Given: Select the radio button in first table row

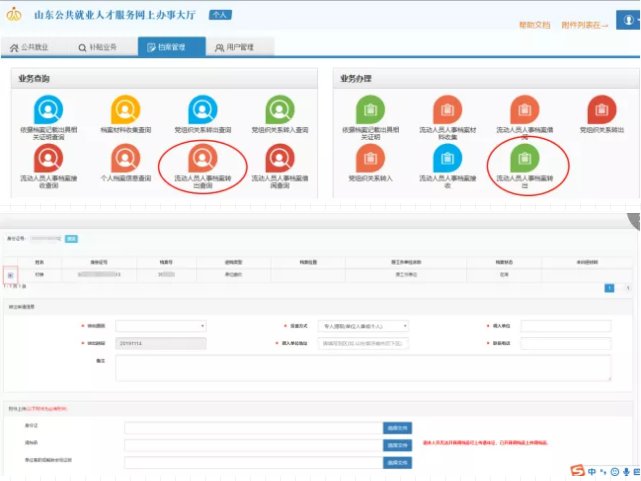Looking at the screenshot, I should coord(10,274).
